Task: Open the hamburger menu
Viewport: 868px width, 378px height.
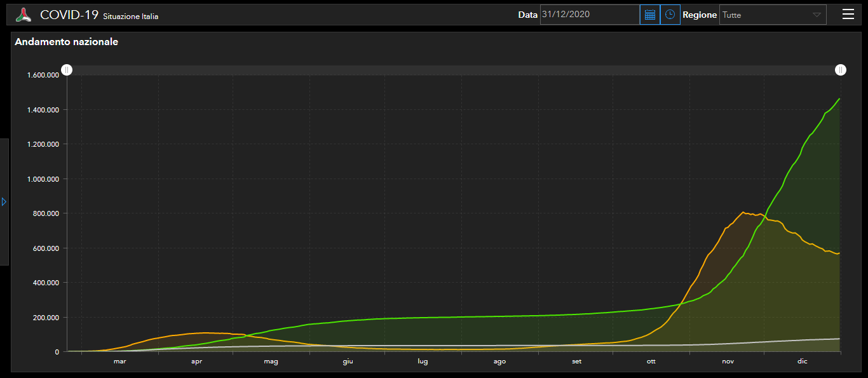Action: pyautogui.click(x=848, y=15)
